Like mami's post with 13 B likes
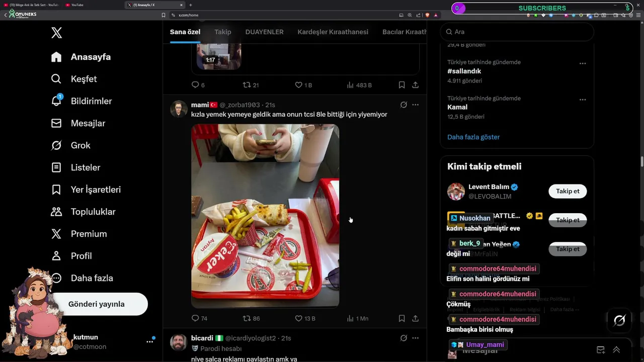Viewport: 644px width, 362px height. [x=305, y=318]
